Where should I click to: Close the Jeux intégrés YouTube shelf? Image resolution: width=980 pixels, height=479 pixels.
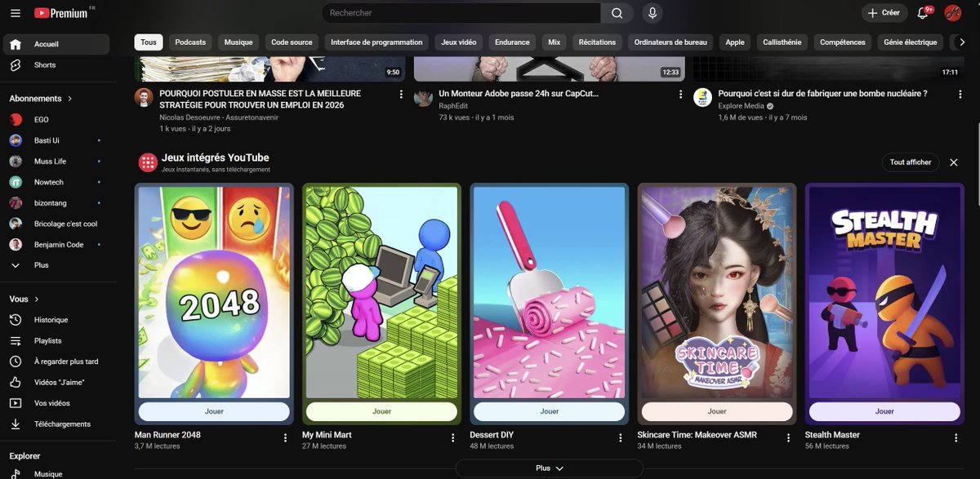[953, 162]
